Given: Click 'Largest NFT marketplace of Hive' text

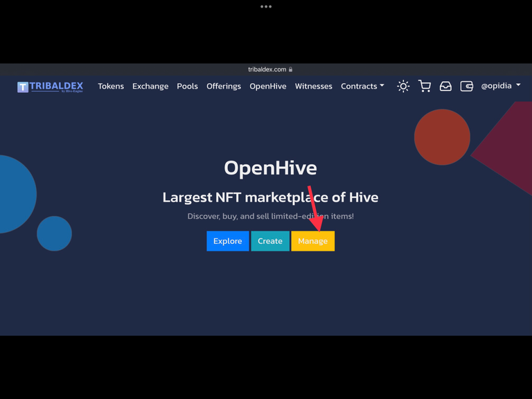Looking at the screenshot, I should pos(270,197).
